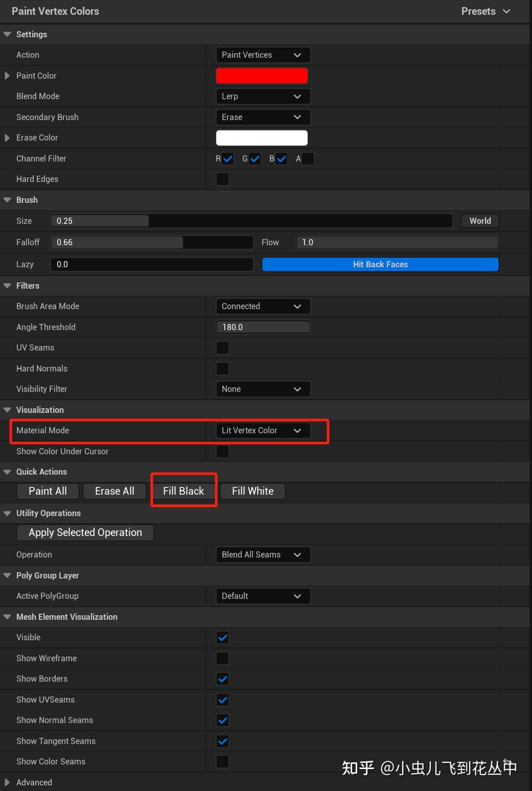Disable Show Tangent Seams
The width and height of the screenshot is (532, 791).
point(222,741)
